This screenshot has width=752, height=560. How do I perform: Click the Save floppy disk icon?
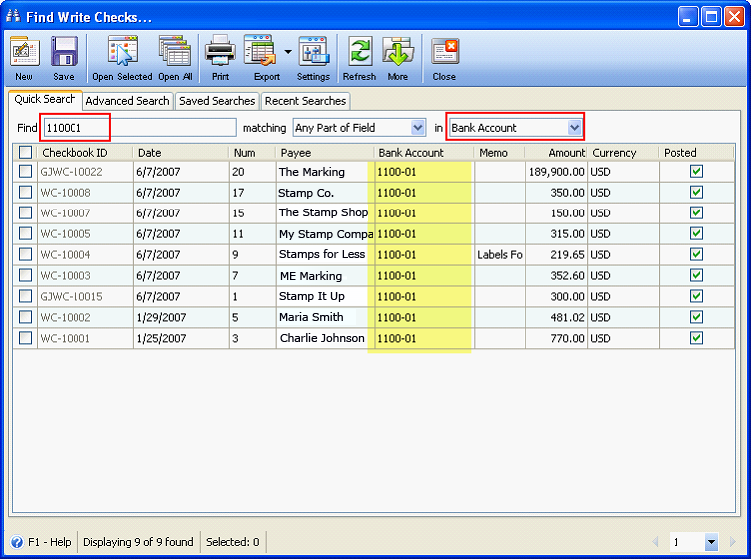[64, 52]
